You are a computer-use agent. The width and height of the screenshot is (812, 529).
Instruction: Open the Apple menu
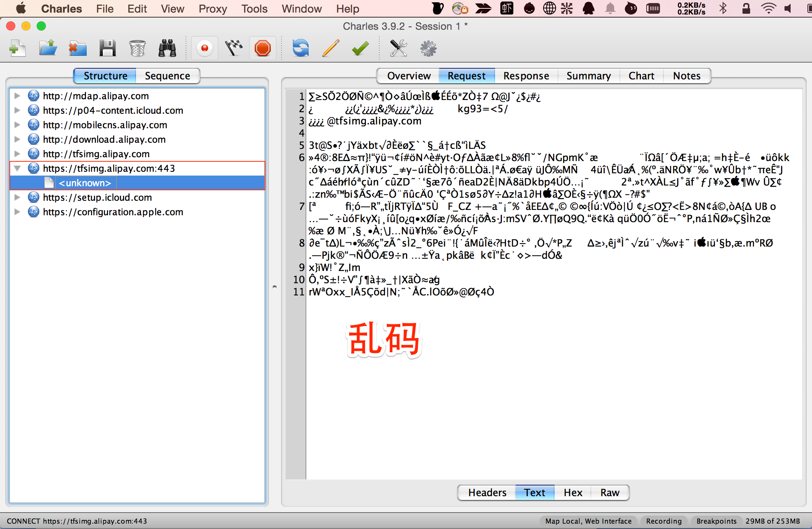[21, 8]
